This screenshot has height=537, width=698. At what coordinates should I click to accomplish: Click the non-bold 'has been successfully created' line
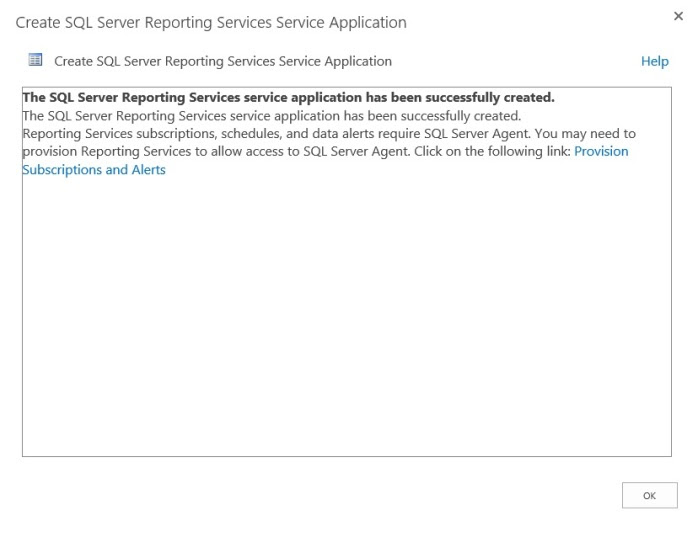(x=272, y=116)
